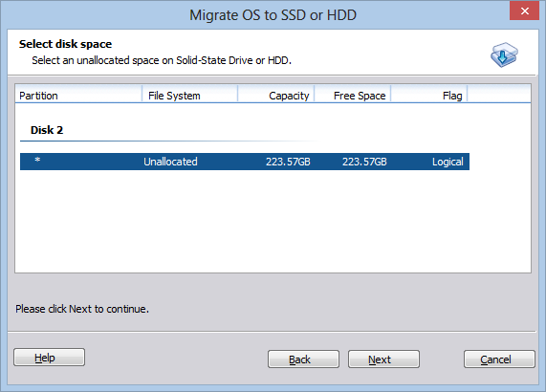Close the Migrate OS dialog window
The image size is (546, 392).
[524, 11]
